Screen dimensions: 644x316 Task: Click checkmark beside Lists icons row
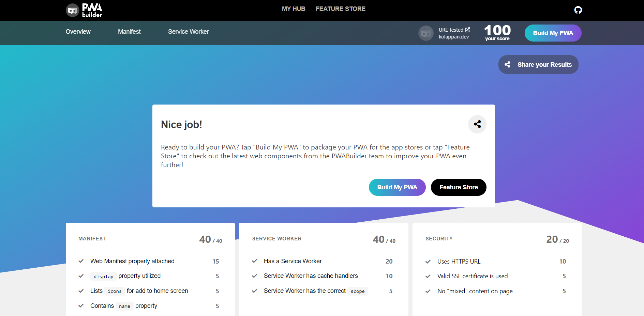coord(81,291)
